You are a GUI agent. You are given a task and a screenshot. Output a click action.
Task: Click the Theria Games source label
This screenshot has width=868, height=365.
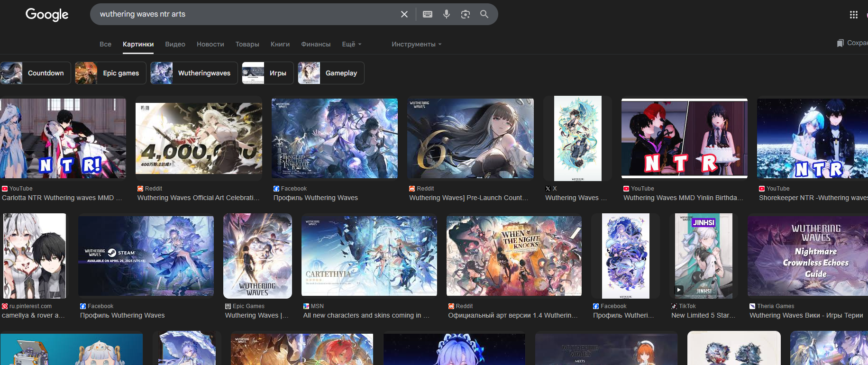click(x=776, y=306)
